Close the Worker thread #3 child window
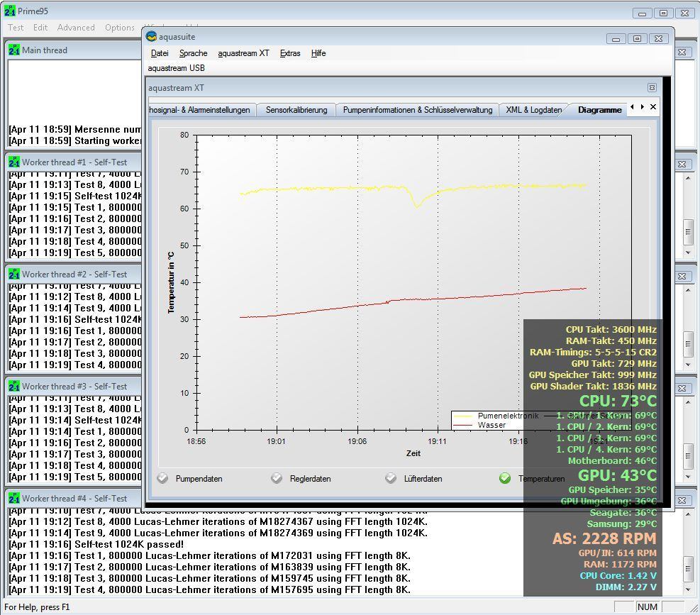700x615 pixels. point(682,389)
